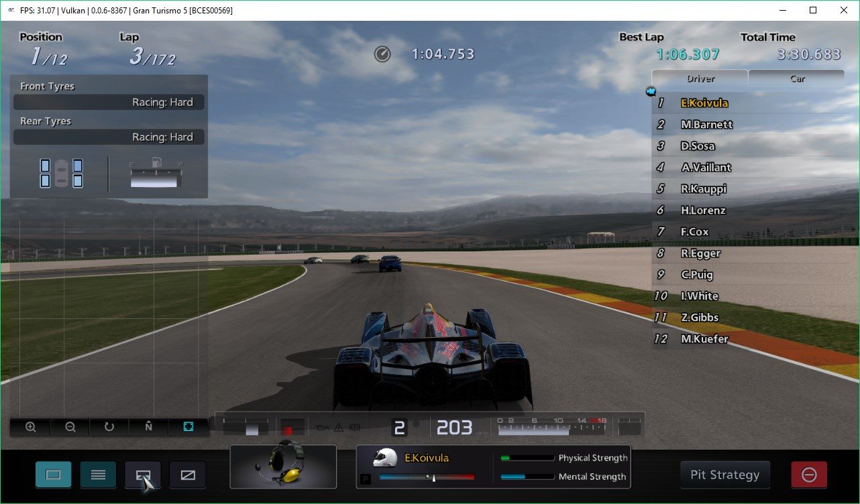The image size is (860, 504).
Task: Click the driver helmet icon
Action: click(x=384, y=457)
